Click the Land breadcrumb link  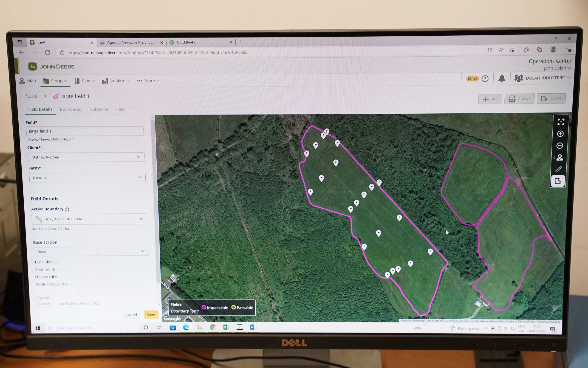click(32, 96)
